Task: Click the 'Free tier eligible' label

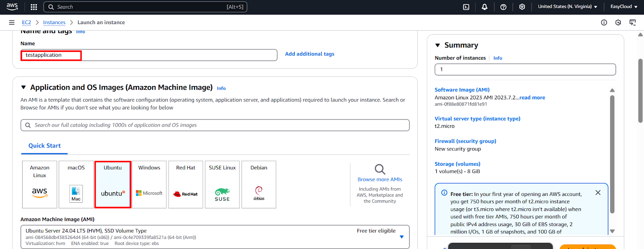Action: coord(376,231)
